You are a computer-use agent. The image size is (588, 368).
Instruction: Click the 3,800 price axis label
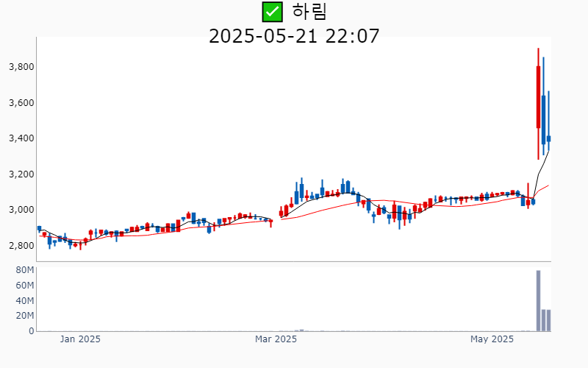pyautogui.click(x=21, y=67)
